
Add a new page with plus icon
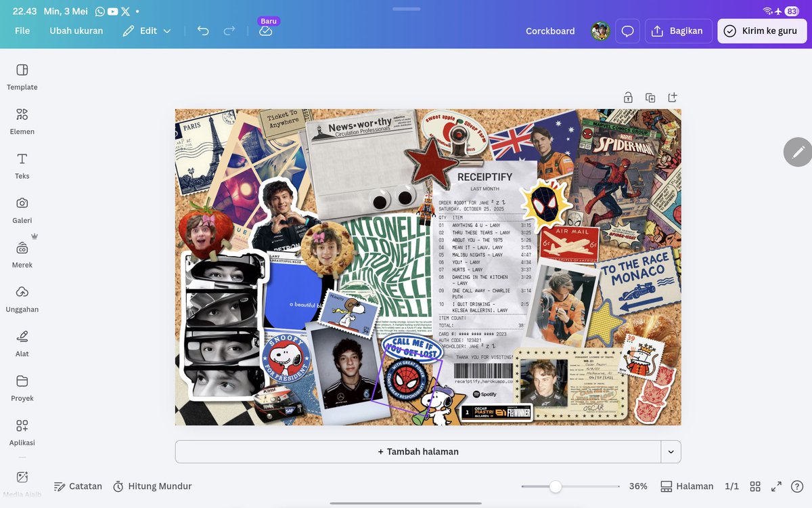pyautogui.click(x=673, y=98)
